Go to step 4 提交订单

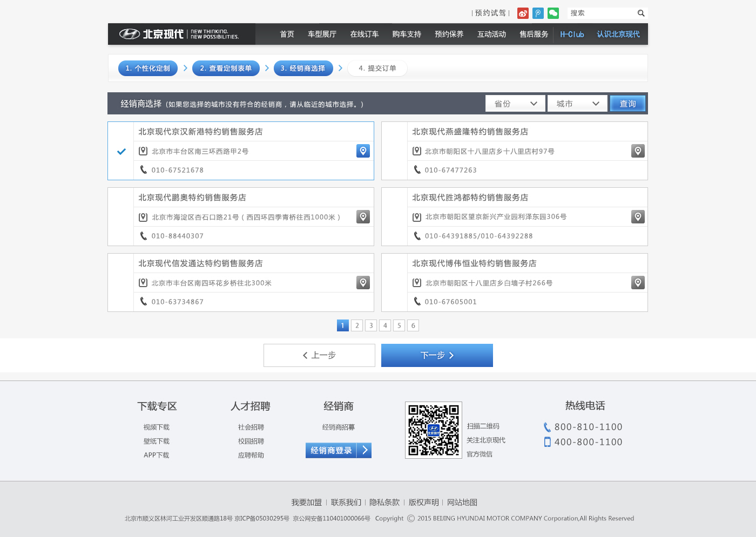click(377, 68)
